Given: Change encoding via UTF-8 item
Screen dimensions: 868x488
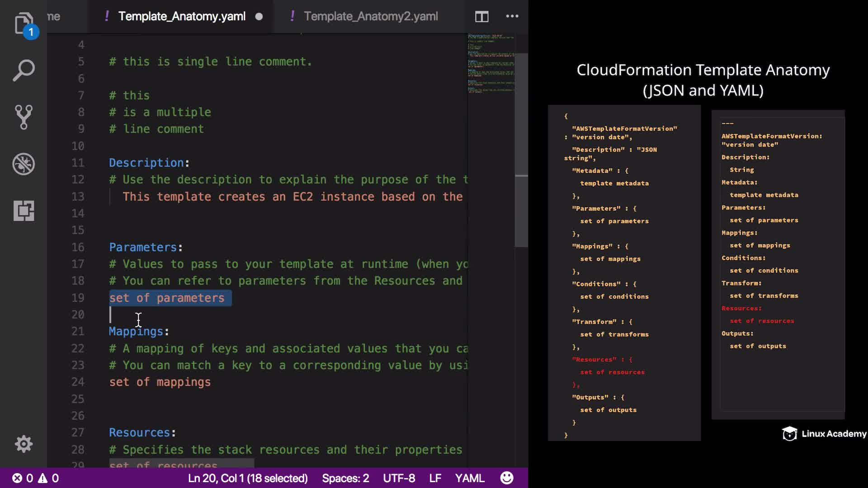Looking at the screenshot, I should [x=399, y=478].
